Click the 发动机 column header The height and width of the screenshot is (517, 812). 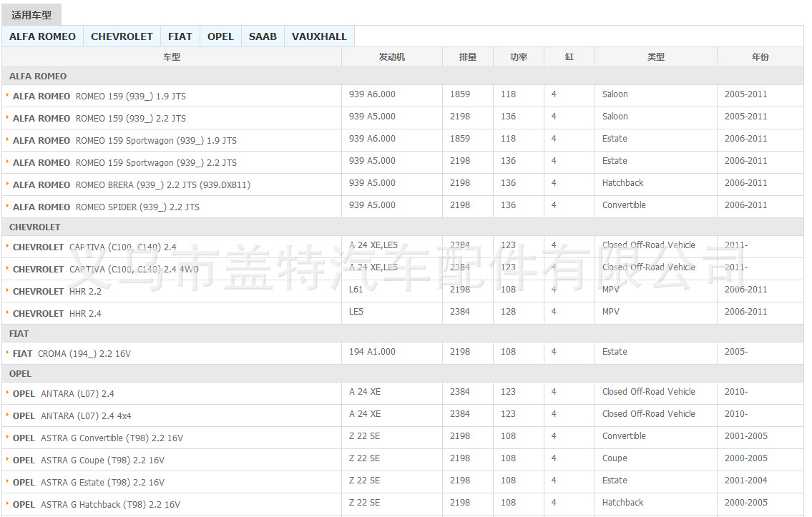[392, 57]
